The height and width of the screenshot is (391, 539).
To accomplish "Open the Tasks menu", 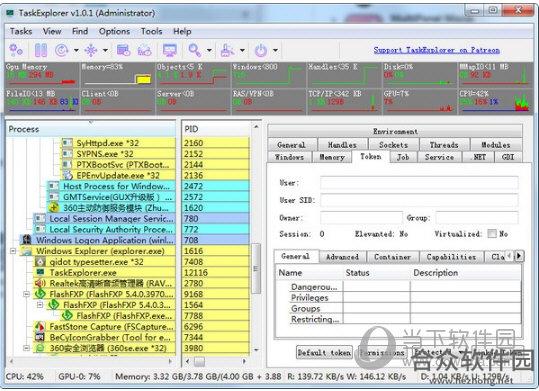I will [x=21, y=31].
